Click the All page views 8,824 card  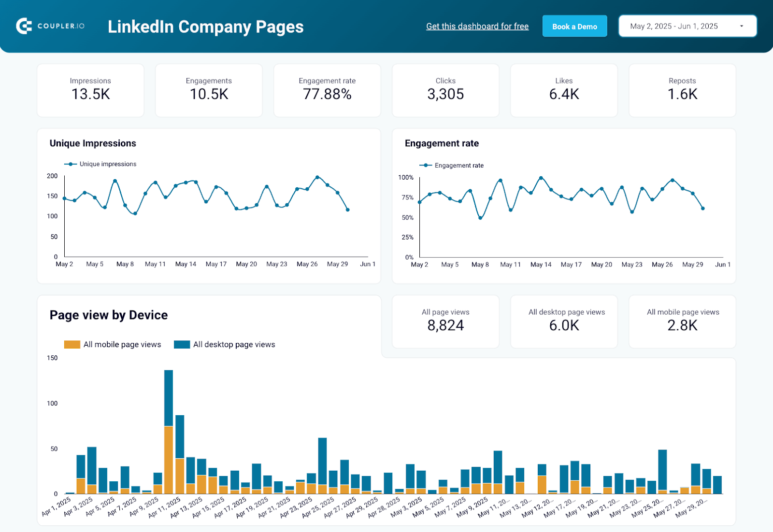445,322
